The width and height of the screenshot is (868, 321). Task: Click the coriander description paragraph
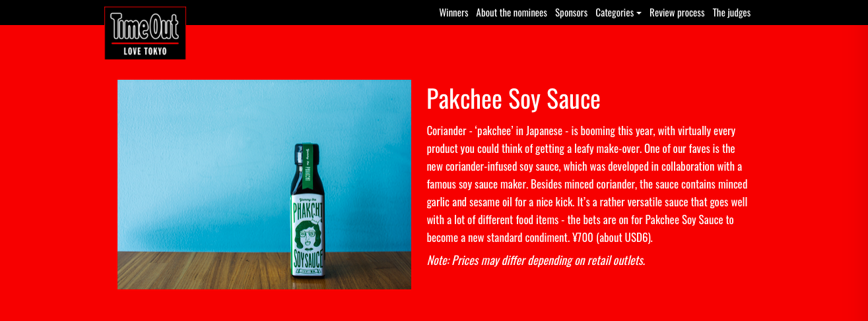coord(587,184)
